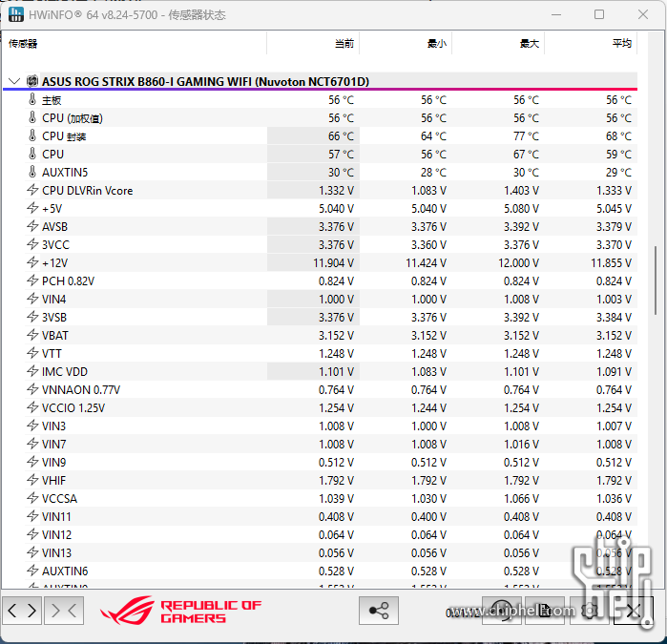The width and height of the screenshot is (667, 644).
Task: Click lightning icon of VTT row
Action: point(32,353)
